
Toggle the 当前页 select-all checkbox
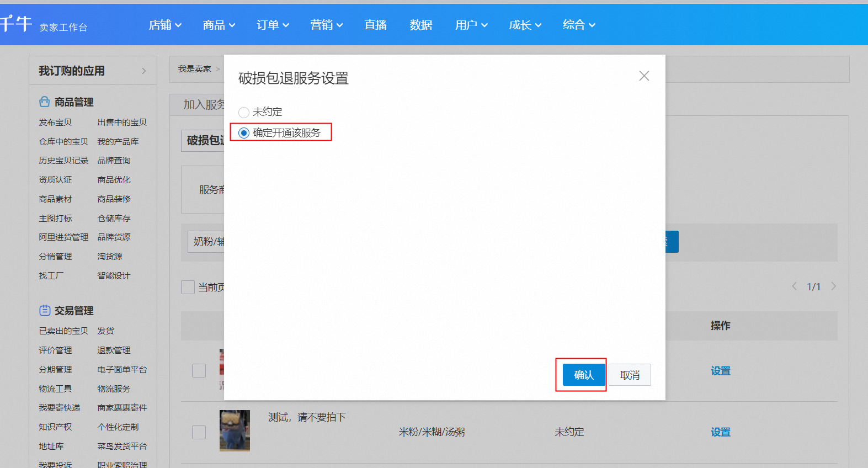click(188, 287)
